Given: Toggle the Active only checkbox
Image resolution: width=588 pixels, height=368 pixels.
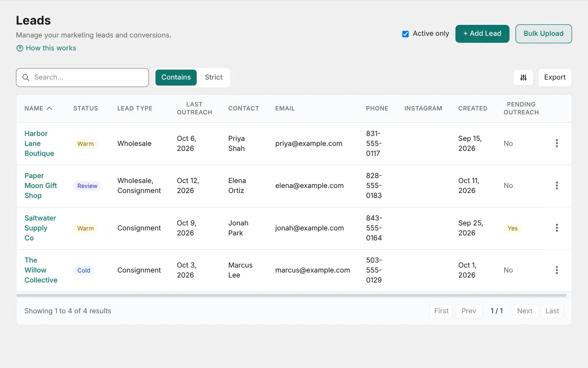Looking at the screenshot, I should pos(405,34).
